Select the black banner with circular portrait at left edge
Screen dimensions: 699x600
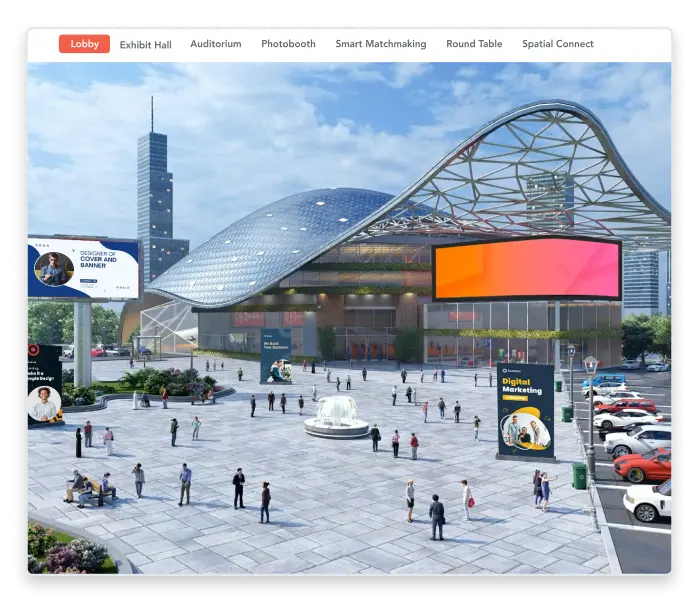click(44, 386)
